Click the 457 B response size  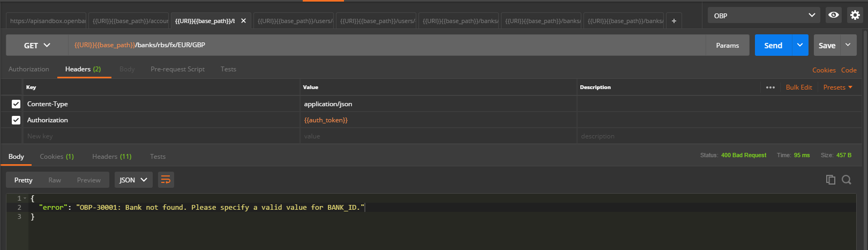(x=844, y=155)
